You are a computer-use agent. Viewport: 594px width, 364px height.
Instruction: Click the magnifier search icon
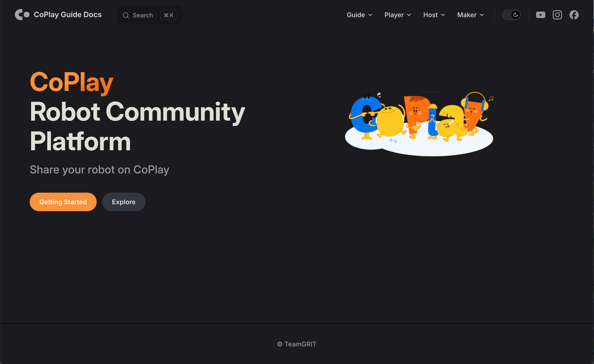click(126, 15)
